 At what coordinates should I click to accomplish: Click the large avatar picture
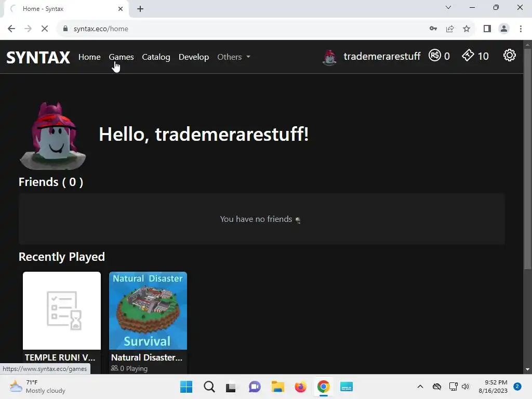tap(53, 136)
